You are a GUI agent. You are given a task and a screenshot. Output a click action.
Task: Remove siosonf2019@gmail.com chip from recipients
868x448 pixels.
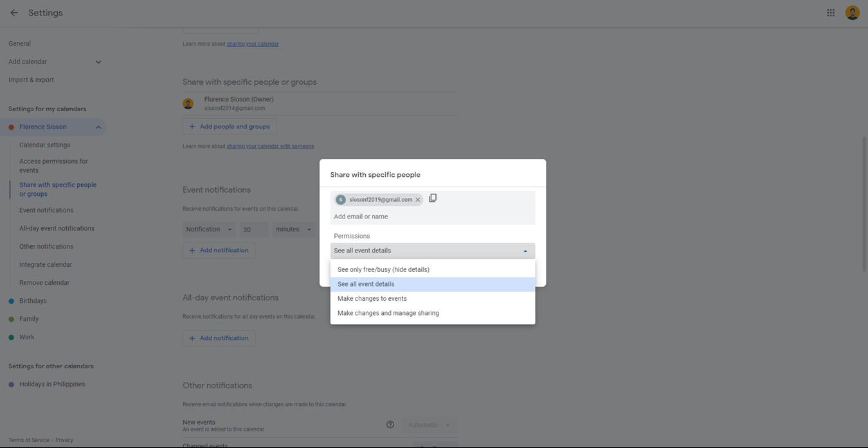coord(418,200)
